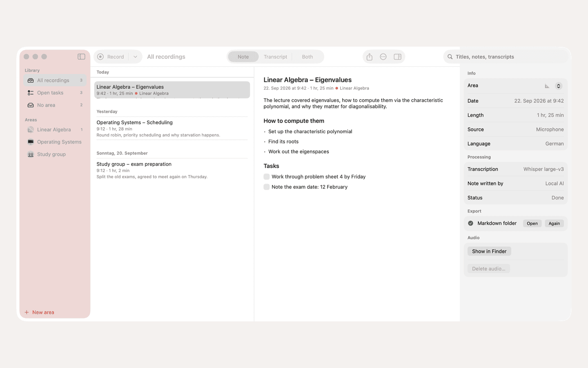Click the bullet 'Find its roots'

283,141
